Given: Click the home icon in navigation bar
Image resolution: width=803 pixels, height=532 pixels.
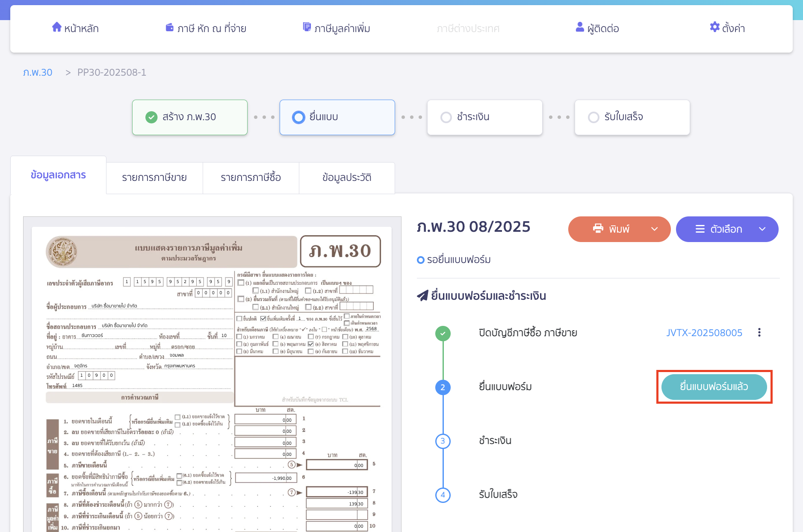Looking at the screenshot, I should [56, 27].
